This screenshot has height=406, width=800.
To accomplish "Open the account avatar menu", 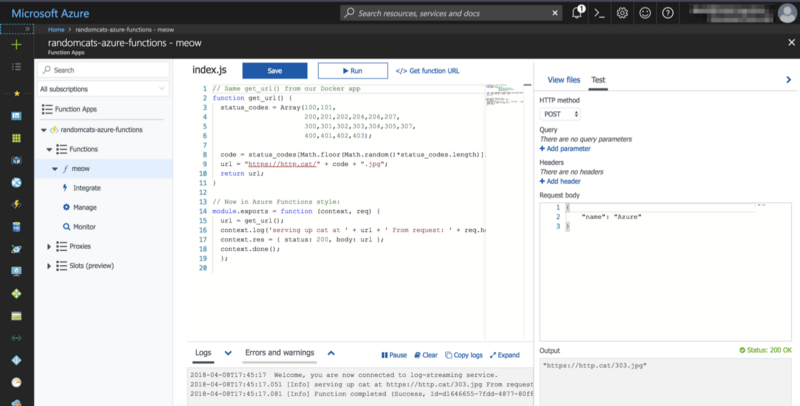I will (787, 13).
